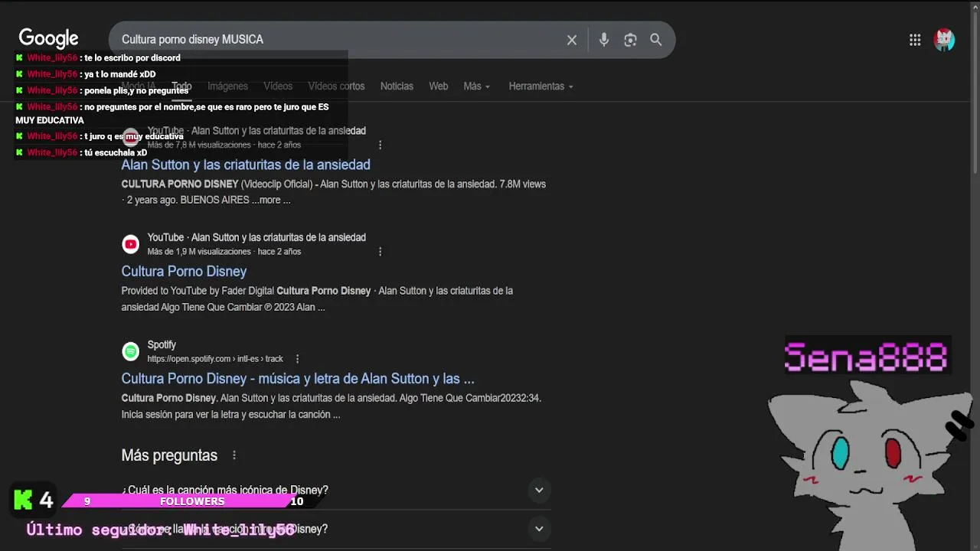Click YouTube favicon of second result
Screen dimensions: 980x551
pos(131,244)
